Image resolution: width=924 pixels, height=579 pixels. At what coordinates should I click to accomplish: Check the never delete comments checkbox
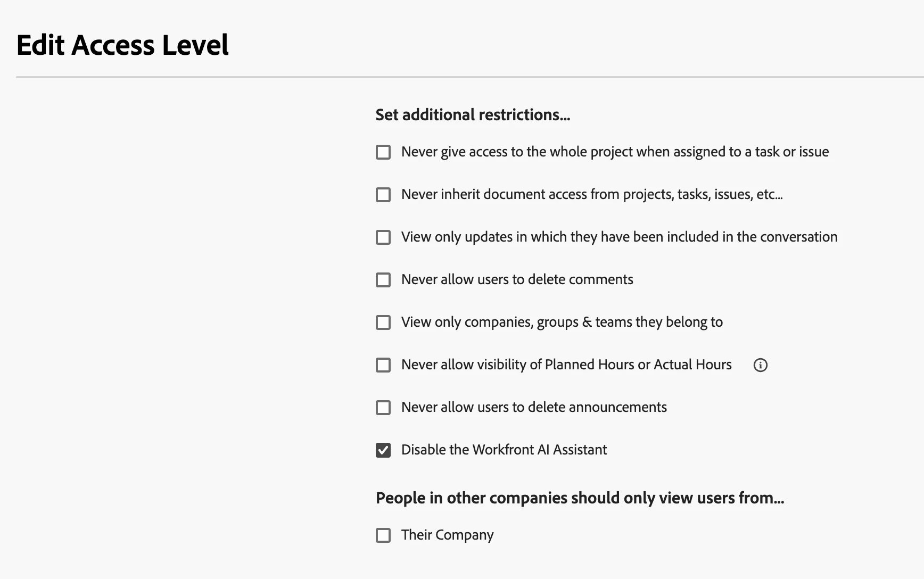383,280
